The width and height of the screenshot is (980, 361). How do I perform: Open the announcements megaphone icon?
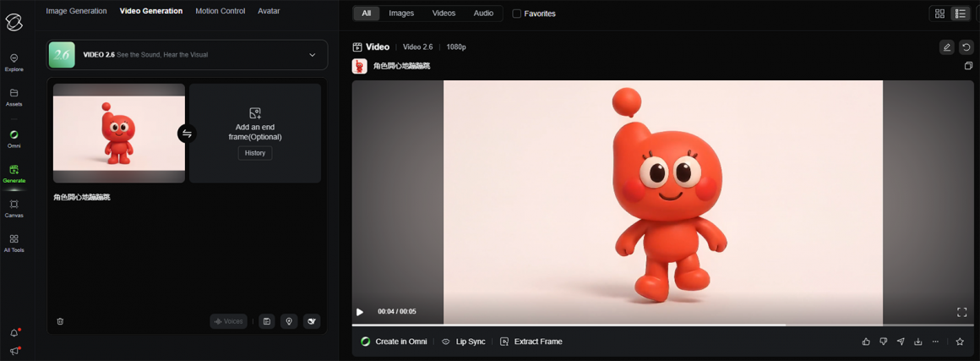[14, 351]
